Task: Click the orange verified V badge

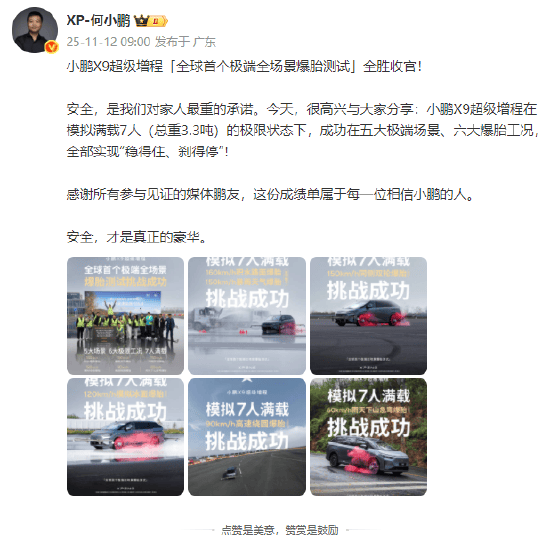Action: 52,47
